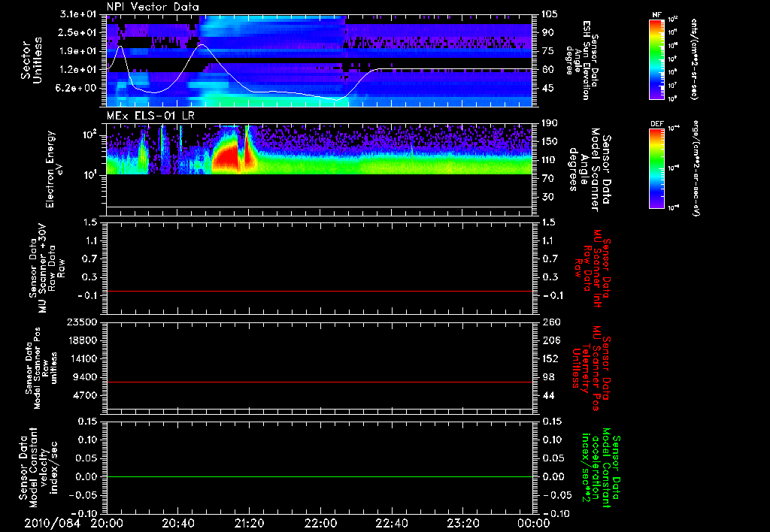Screen dimensions: 770x532
Task: Click the Model Scanner Pos Raw label
Action: pyautogui.click(x=41, y=367)
